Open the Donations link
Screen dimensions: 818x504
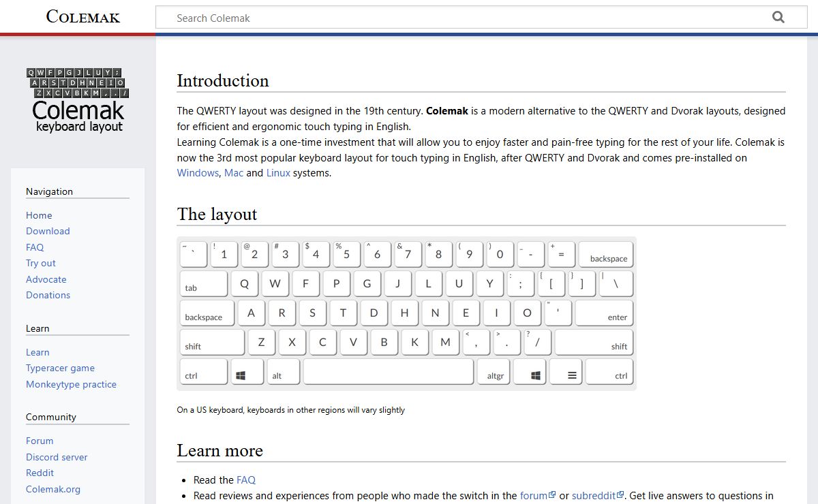[48, 295]
